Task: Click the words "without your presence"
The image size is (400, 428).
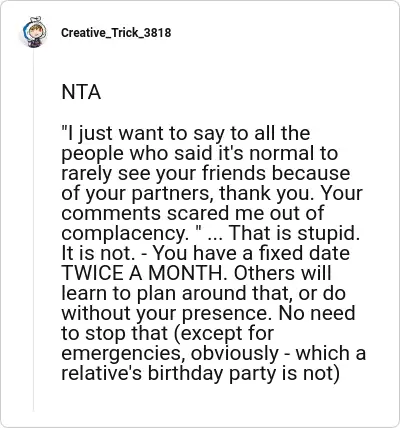Action: point(164,314)
